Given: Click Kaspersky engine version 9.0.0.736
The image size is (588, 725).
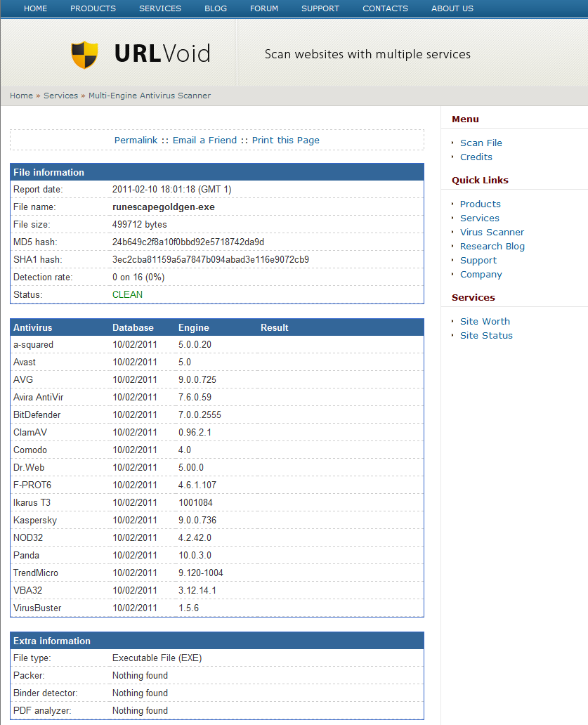Looking at the screenshot, I should [x=197, y=520].
